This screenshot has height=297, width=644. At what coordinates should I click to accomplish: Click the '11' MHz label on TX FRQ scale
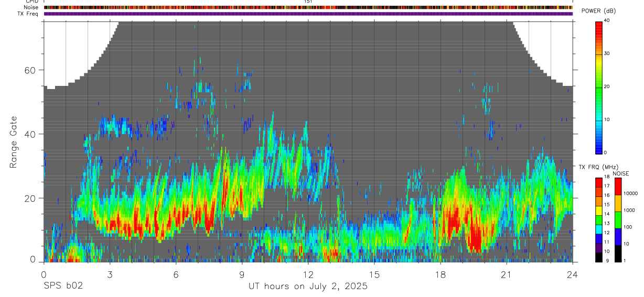607,242
